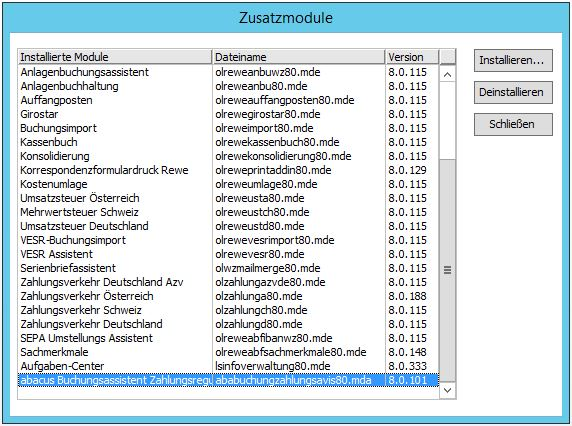This screenshot has width=572, height=426.
Task: Click the Version column header
Action: [x=412, y=57]
